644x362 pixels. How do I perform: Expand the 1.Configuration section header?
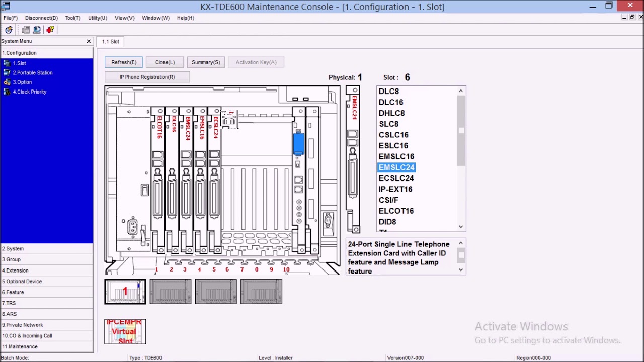point(46,53)
